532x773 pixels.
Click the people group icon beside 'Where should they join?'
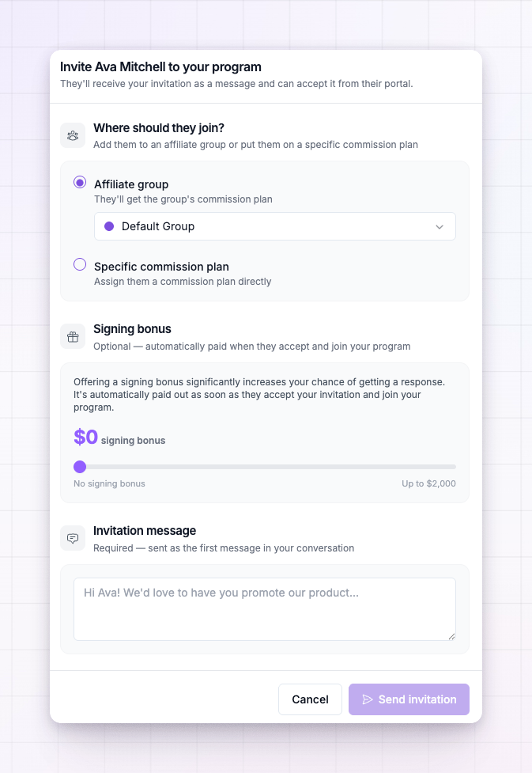[73, 135]
